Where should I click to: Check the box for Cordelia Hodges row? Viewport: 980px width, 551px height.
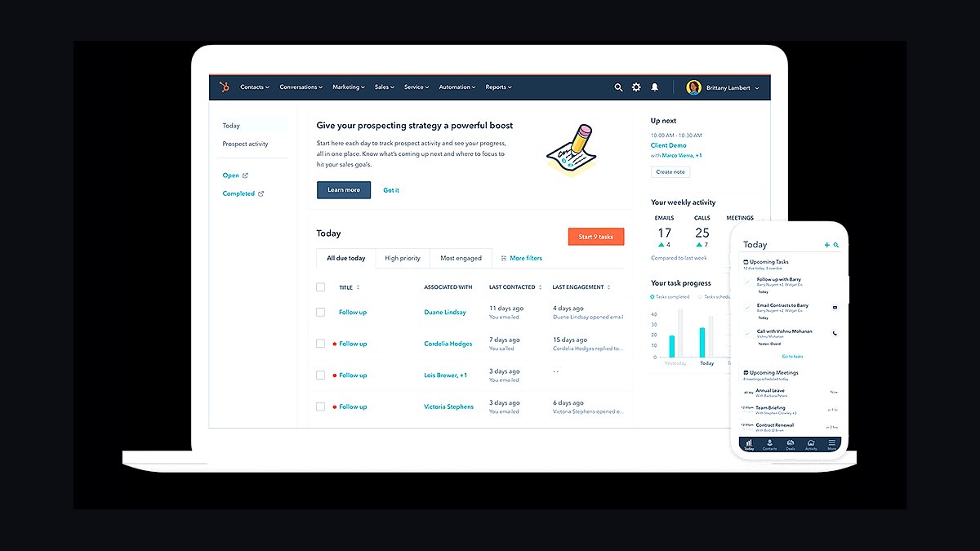point(320,344)
